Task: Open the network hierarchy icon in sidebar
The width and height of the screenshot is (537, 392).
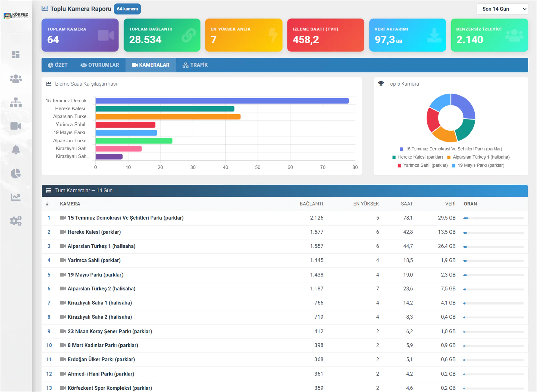Action: [16, 102]
